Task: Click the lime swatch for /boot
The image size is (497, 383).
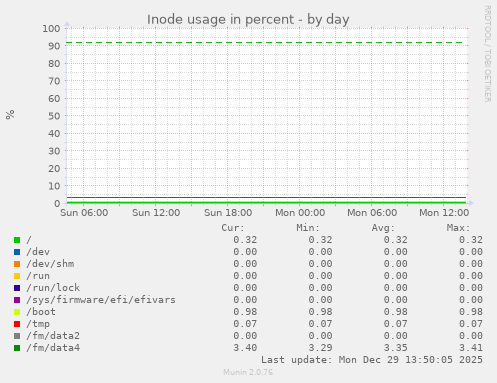Action: pyautogui.click(x=17, y=312)
